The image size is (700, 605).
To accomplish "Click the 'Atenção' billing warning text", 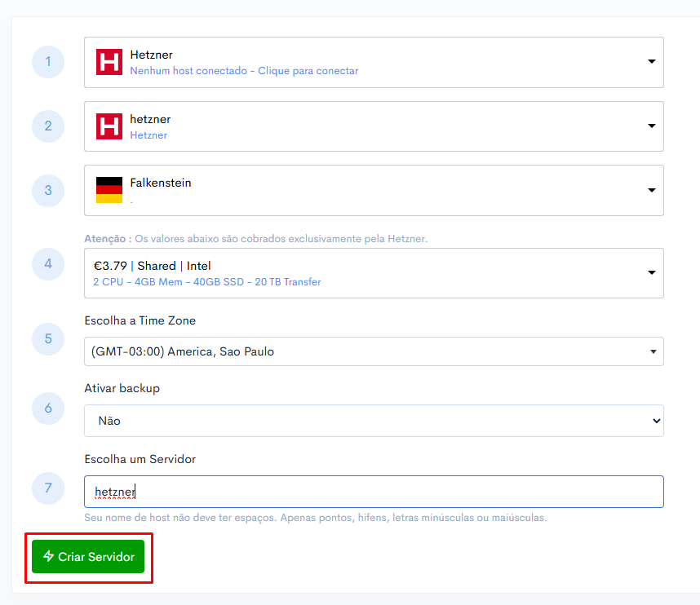I will pyautogui.click(x=256, y=239).
